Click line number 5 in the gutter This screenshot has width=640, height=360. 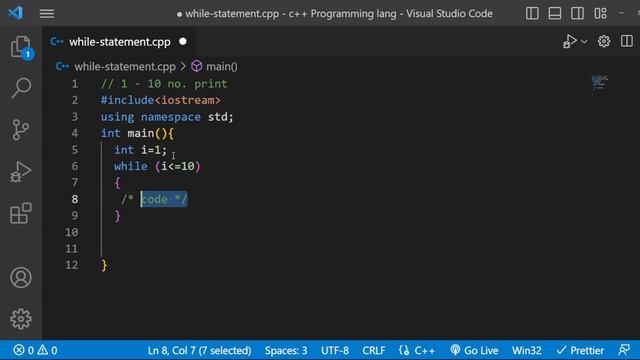(x=75, y=150)
